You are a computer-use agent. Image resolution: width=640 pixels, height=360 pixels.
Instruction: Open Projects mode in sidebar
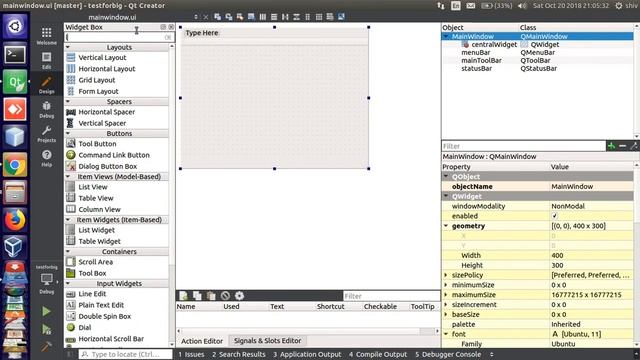click(x=47, y=134)
